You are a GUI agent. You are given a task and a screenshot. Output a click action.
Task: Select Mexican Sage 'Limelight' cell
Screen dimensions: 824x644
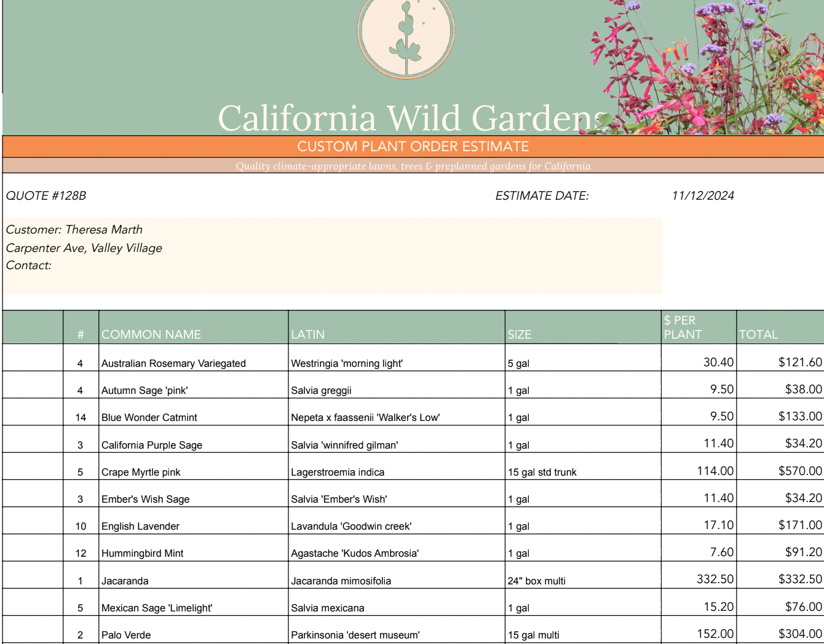(x=194, y=602)
